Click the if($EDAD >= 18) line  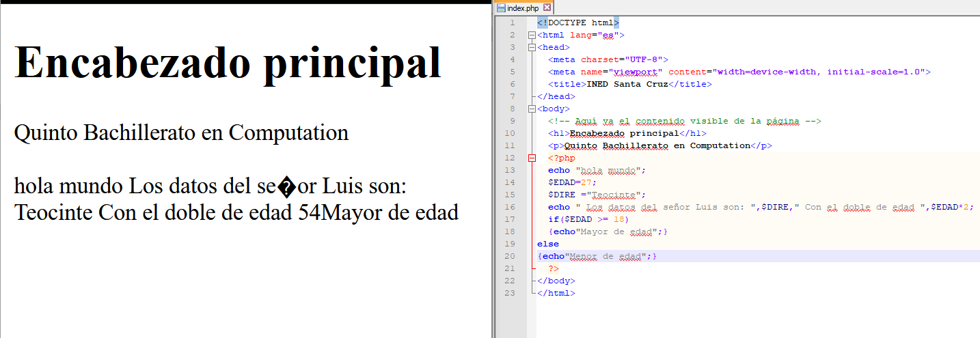(x=588, y=219)
